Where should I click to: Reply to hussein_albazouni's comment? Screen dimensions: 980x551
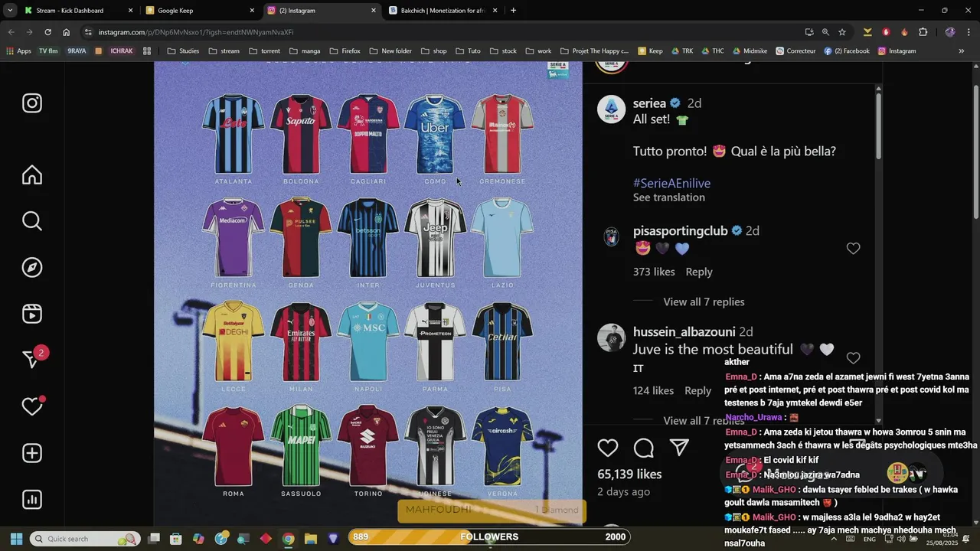[697, 391]
